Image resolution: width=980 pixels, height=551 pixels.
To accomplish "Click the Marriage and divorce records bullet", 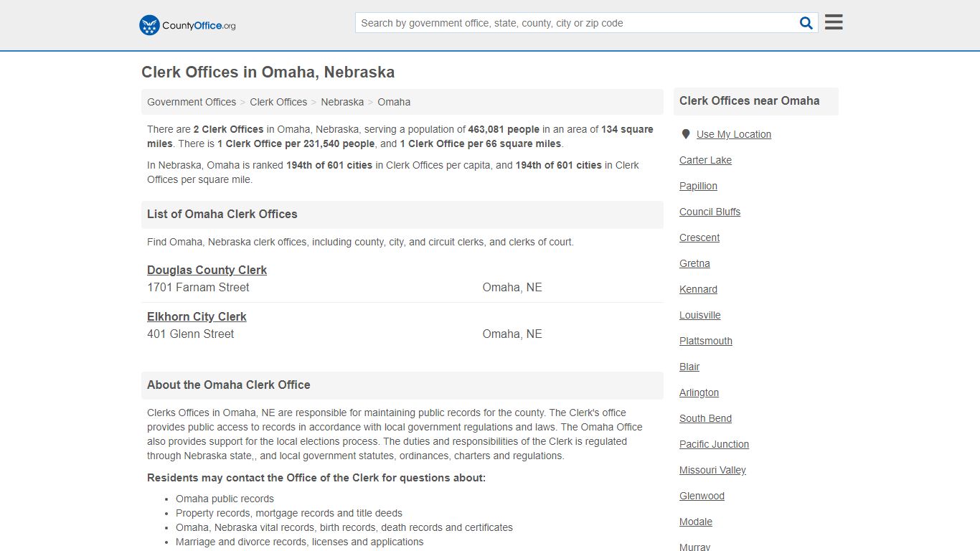I will (x=299, y=542).
